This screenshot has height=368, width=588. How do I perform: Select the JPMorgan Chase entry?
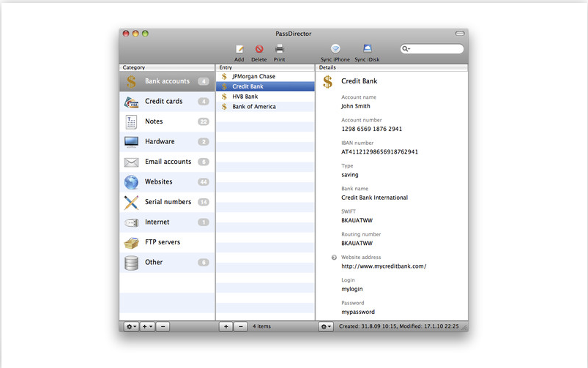(265, 76)
